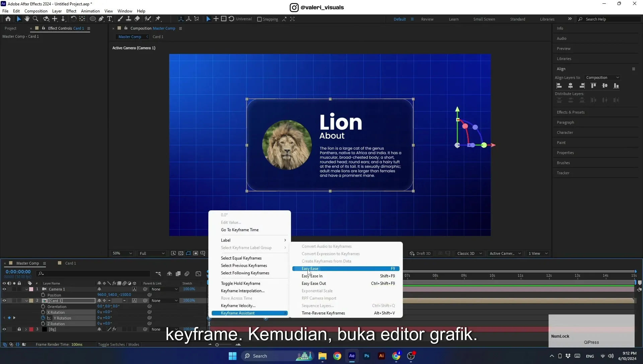Viewport: 643px width, 364px height.
Task: Hide the Bg layer eye
Action: pos(4,330)
